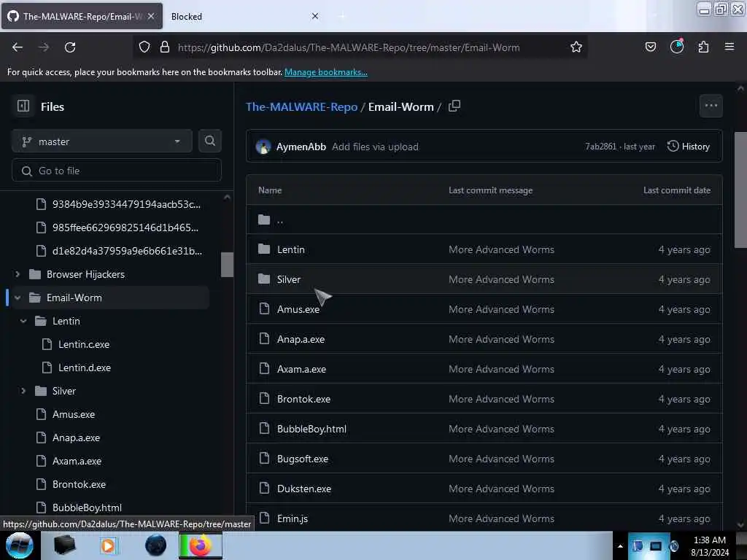Open Brontok.exe in the file list
This screenshot has height=560, width=747.
tap(303, 399)
